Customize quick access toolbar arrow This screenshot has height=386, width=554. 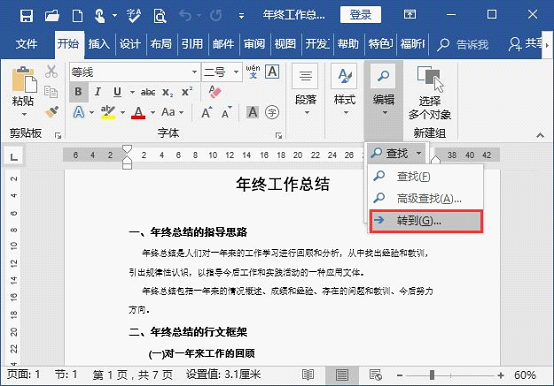click(x=241, y=16)
